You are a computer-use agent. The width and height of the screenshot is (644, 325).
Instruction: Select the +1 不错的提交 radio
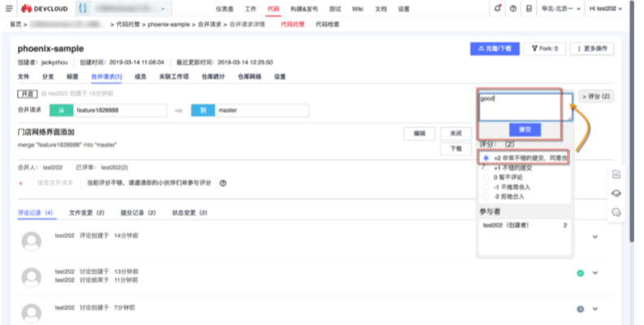coord(486,168)
